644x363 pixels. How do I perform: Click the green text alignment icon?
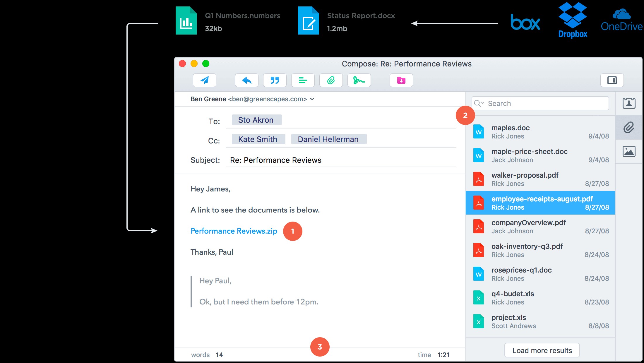pos(303,80)
